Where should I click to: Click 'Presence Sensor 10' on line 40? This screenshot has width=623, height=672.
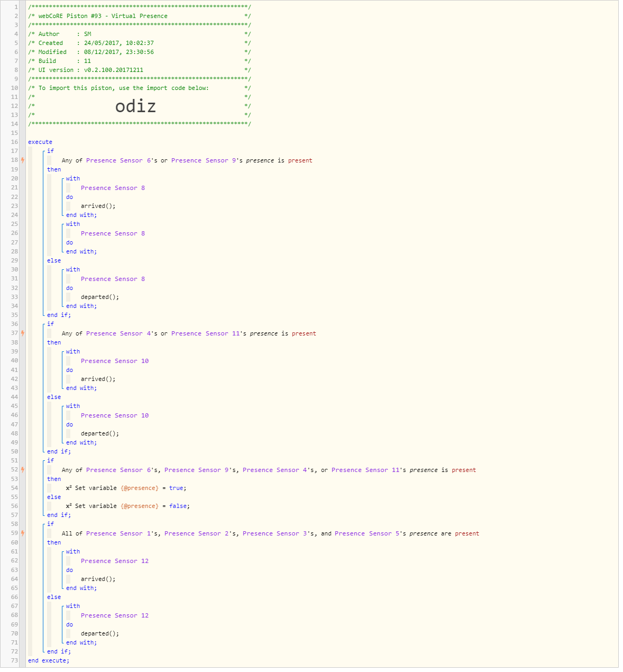point(115,361)
